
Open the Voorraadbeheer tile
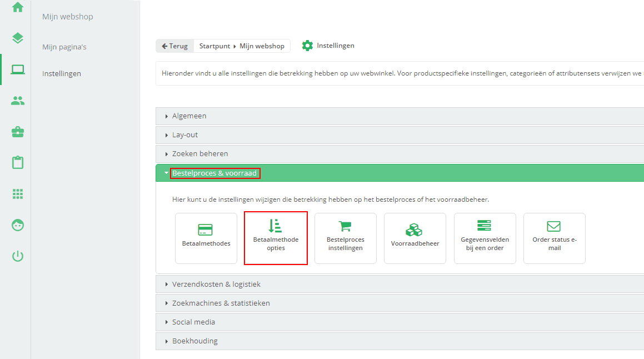tap(415, 238)
